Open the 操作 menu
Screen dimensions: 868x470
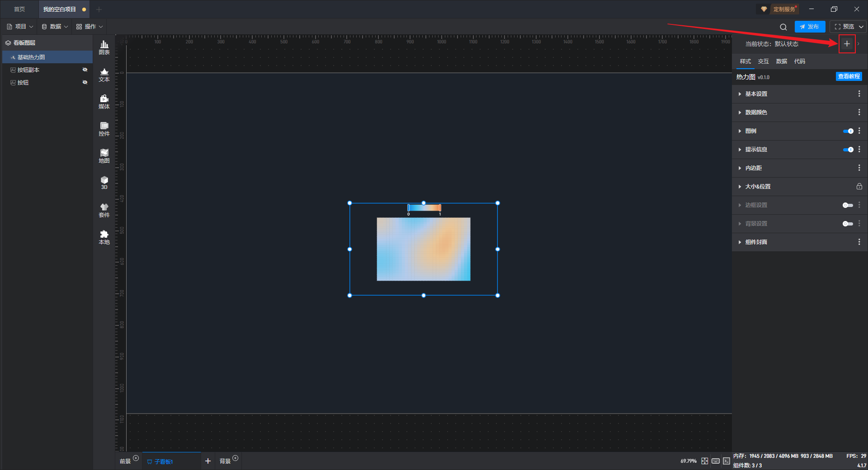coord(90,27)
